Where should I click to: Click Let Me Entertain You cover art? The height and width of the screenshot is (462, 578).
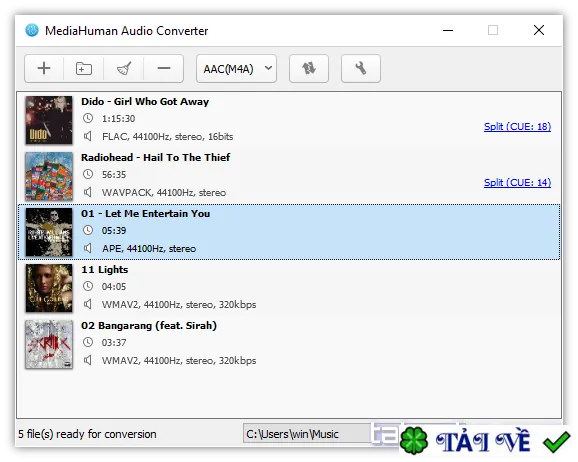click(x=49, y=232)
